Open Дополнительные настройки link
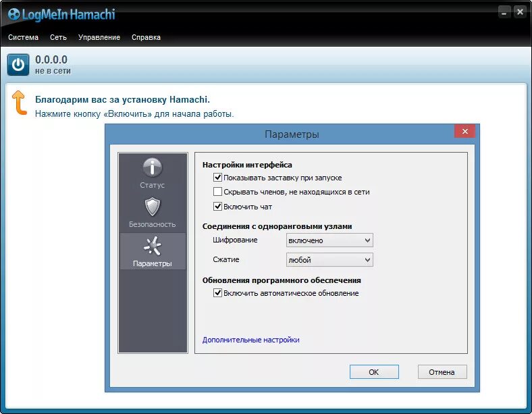Viewport: 532px width, 414px height. point(250,340)
